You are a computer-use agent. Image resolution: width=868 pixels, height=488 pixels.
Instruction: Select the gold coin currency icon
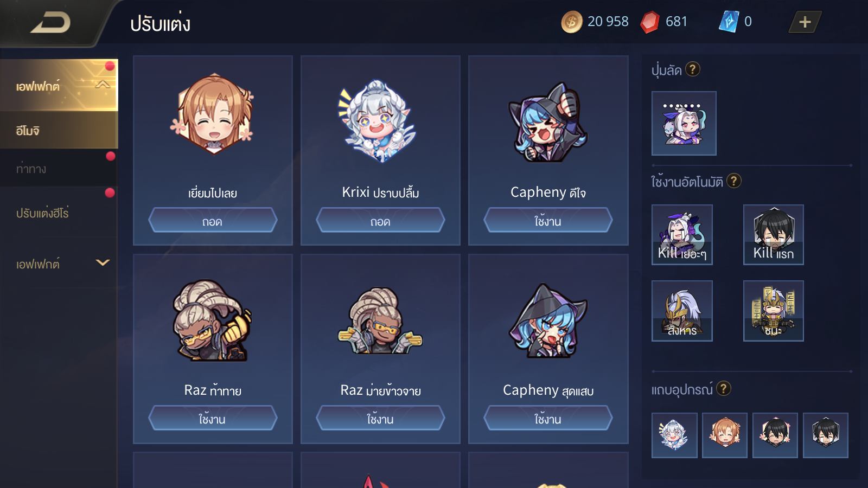[572, 22]
